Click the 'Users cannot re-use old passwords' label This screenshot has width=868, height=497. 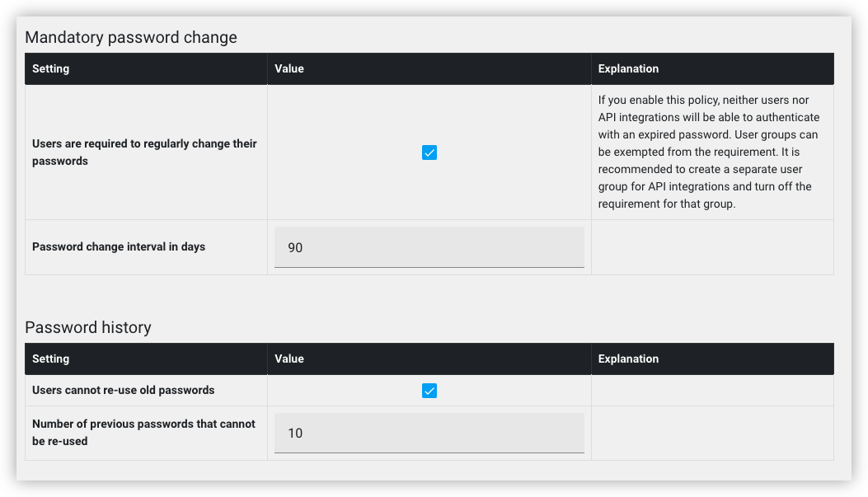coord(123,390)
